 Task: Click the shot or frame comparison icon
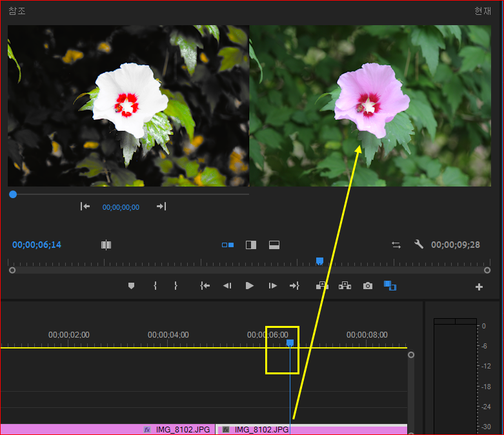pos(106,245)
